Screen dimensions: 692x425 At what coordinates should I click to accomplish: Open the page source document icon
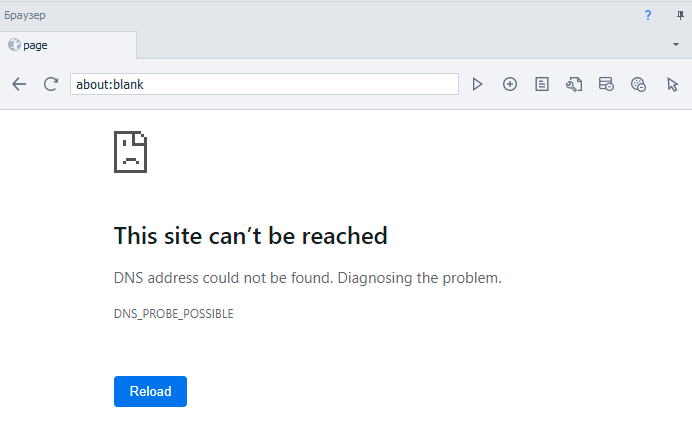click(542, 84)
